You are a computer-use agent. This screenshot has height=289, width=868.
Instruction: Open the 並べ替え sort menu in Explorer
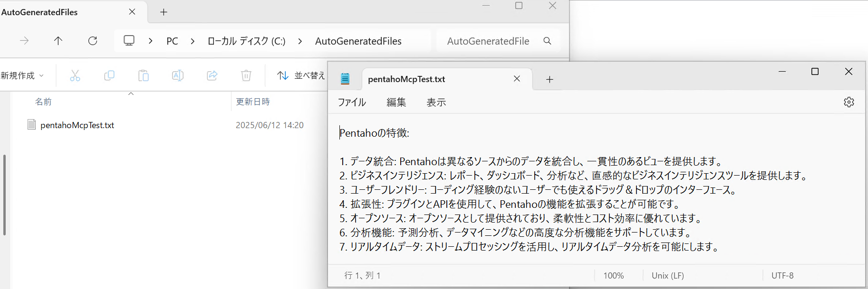pos(301,75)
